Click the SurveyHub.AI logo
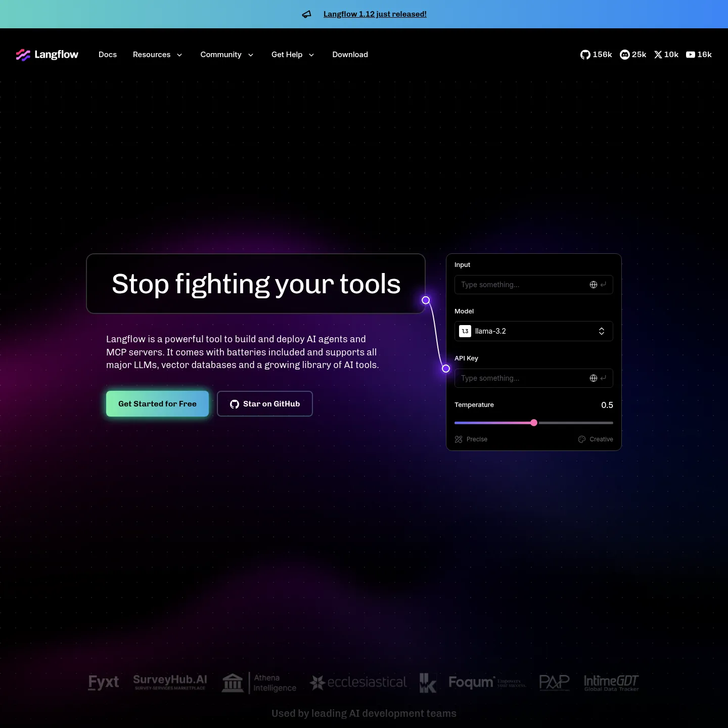The width and height of the screenshot is (728, 728). coord(170,682)
